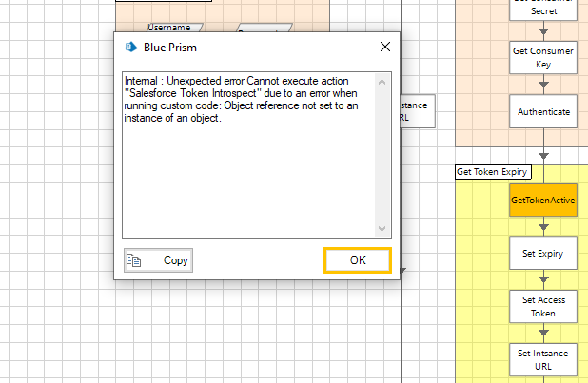This screenshot has height=383, width=588.
Task: Close the Blue Prism dialog with the X
Action: [385, 47]
